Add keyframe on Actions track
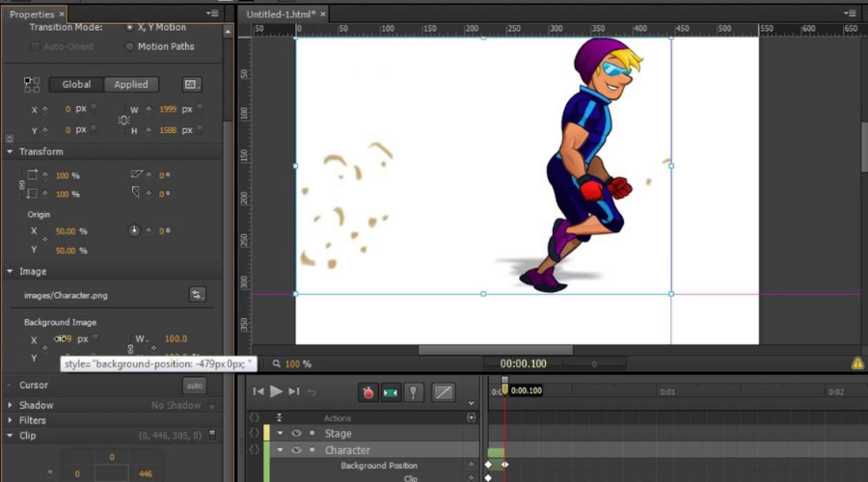 click(x=471, y=417)
